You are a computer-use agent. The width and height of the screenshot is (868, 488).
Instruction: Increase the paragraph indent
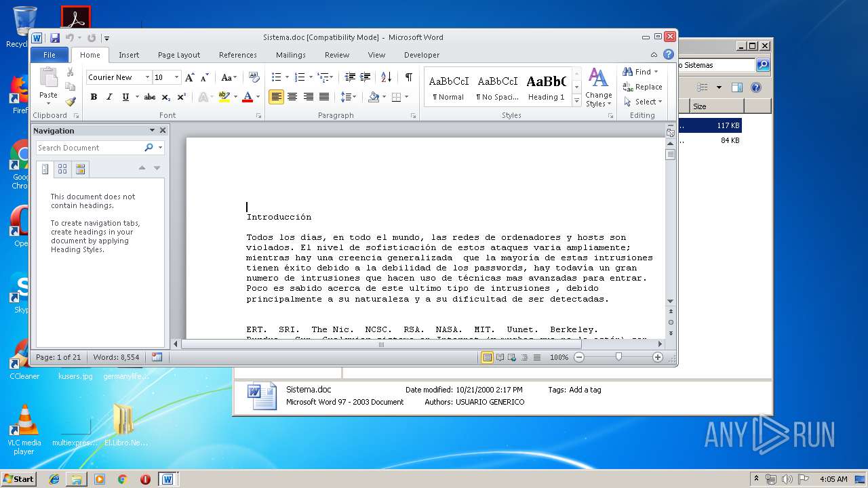coord(365,77)
